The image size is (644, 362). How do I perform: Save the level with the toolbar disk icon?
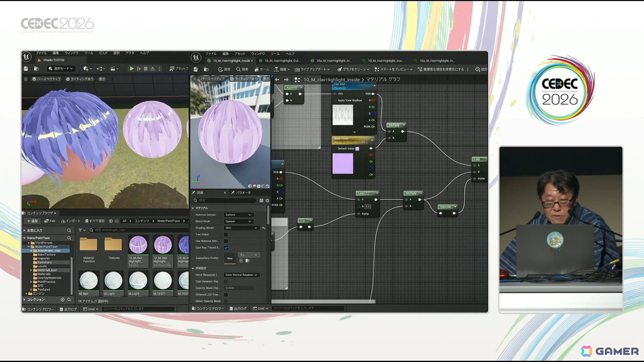(x=26, y=69)
